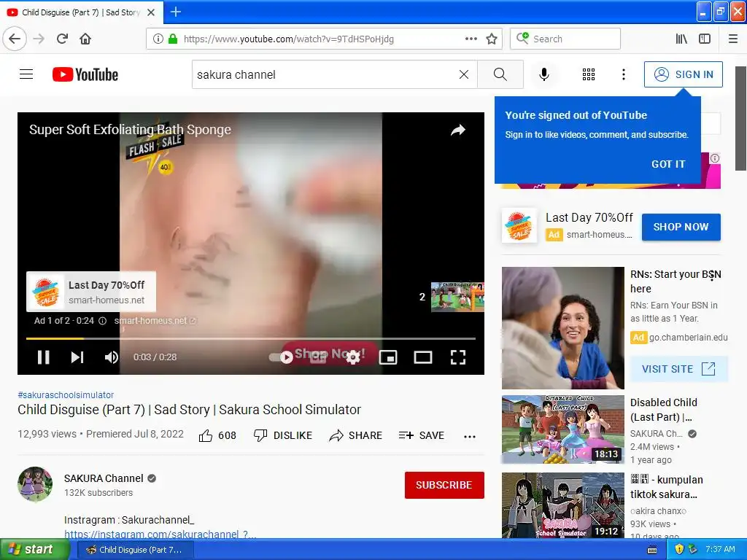Click the upcoming video thumbnail preview

[457, 297]
